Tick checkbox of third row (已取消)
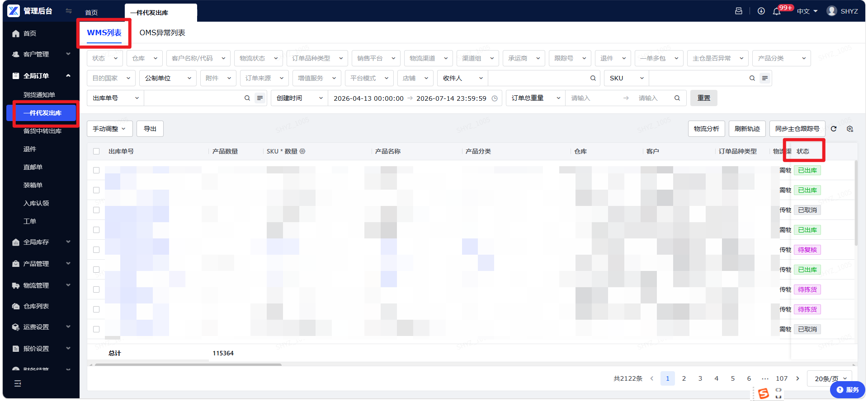 96,210
